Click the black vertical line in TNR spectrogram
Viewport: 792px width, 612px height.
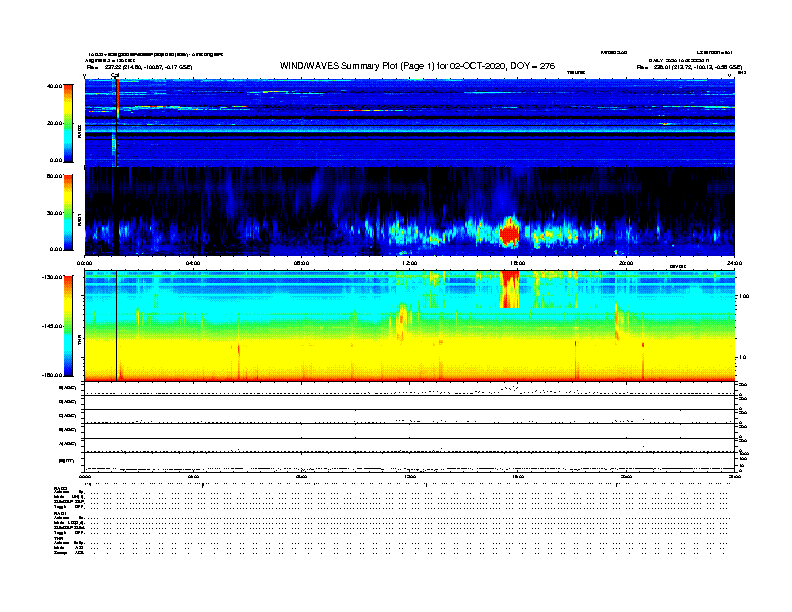point(117,326)
